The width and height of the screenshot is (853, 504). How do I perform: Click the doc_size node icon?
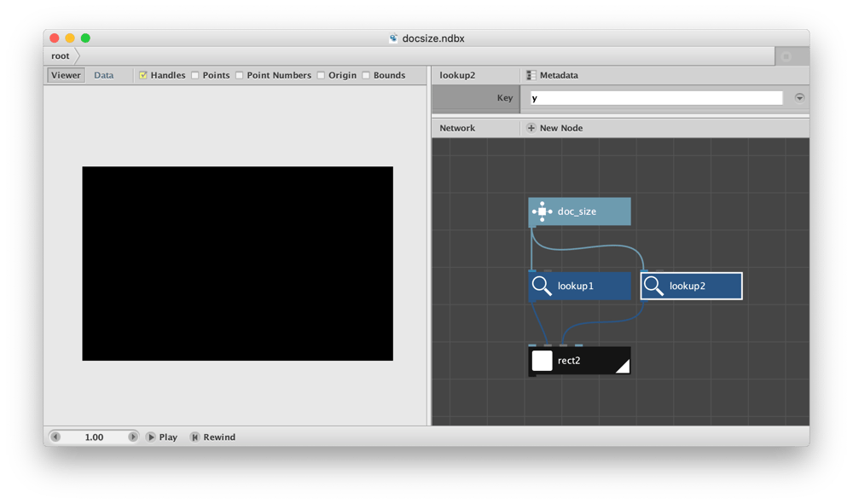tap(542, 211)
